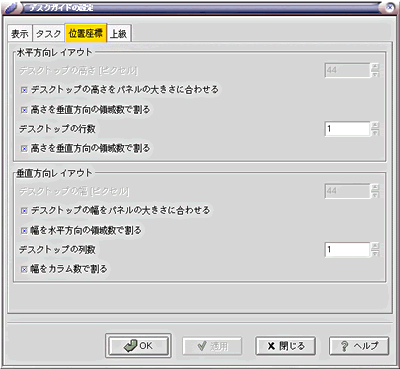Click the デスクトップの列数 value field
Screen dimensions: 400x369
pos(347,249)
